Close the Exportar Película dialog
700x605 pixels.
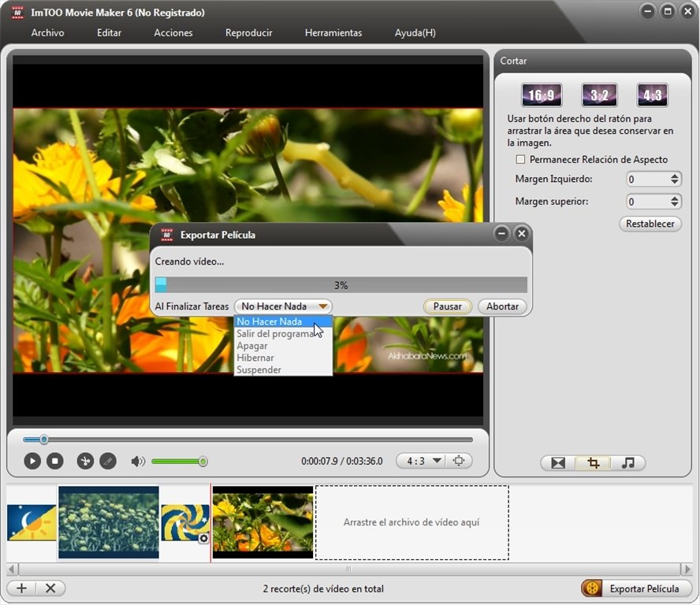pyautogui.click(x=521, y=233)
